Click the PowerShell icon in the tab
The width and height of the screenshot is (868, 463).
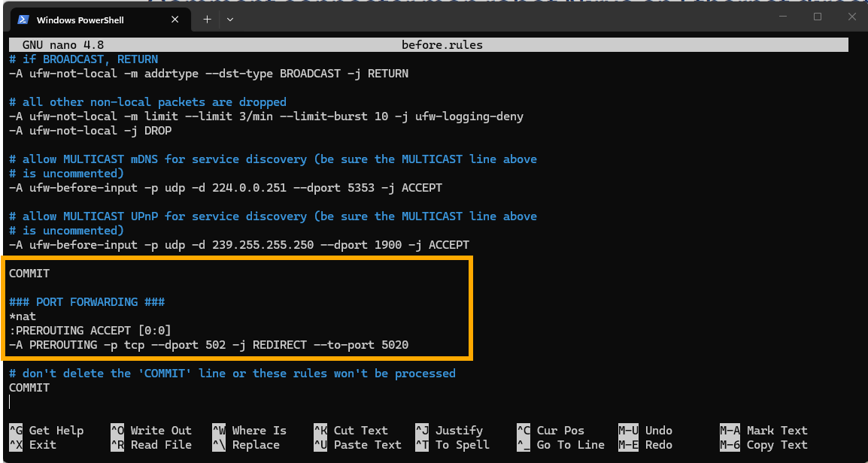point(23,20)
